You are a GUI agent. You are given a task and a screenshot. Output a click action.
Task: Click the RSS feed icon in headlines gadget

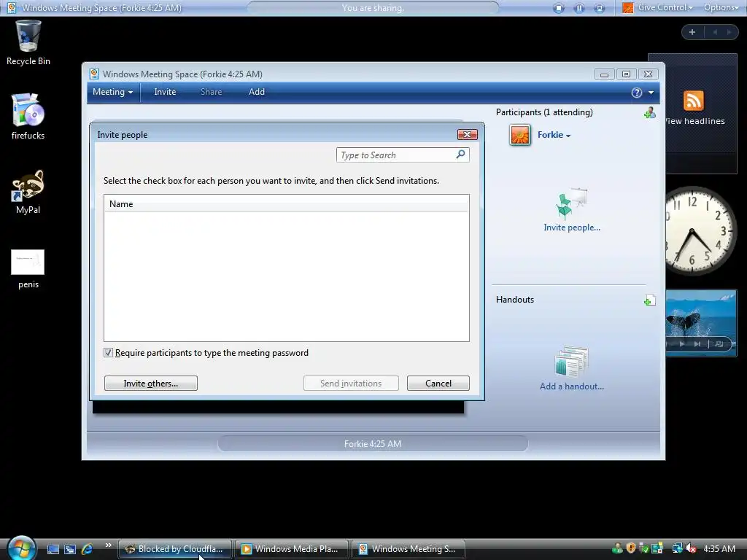[x=693, y=101]
